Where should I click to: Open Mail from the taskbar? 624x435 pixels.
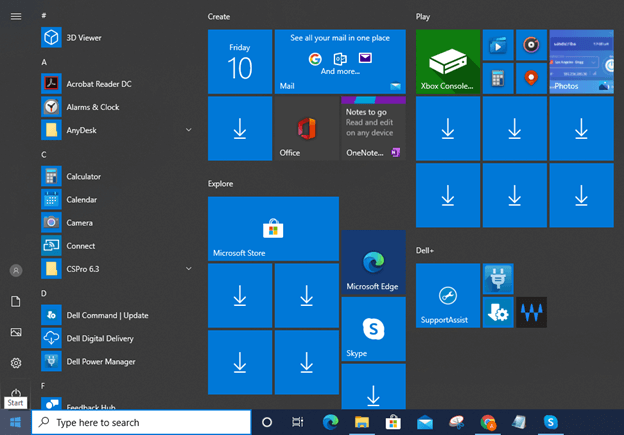(425, 422)
